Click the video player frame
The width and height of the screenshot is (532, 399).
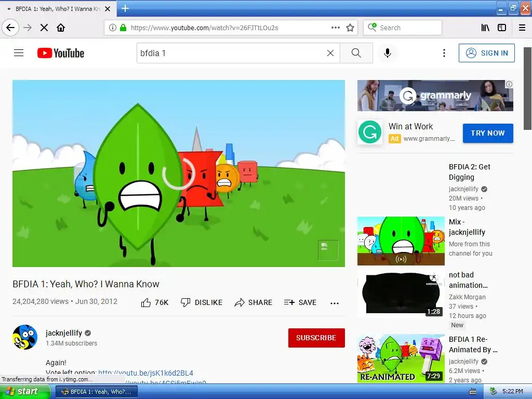pos(179,174)
